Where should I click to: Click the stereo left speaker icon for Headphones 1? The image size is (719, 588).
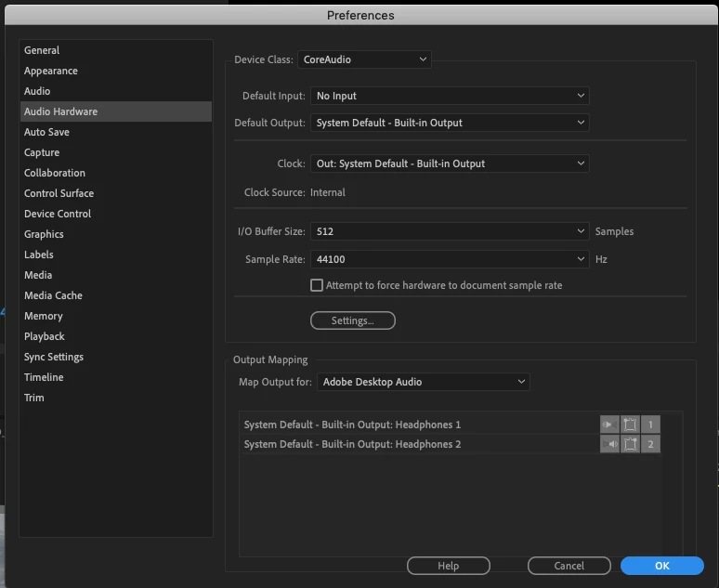coord(609,425)
